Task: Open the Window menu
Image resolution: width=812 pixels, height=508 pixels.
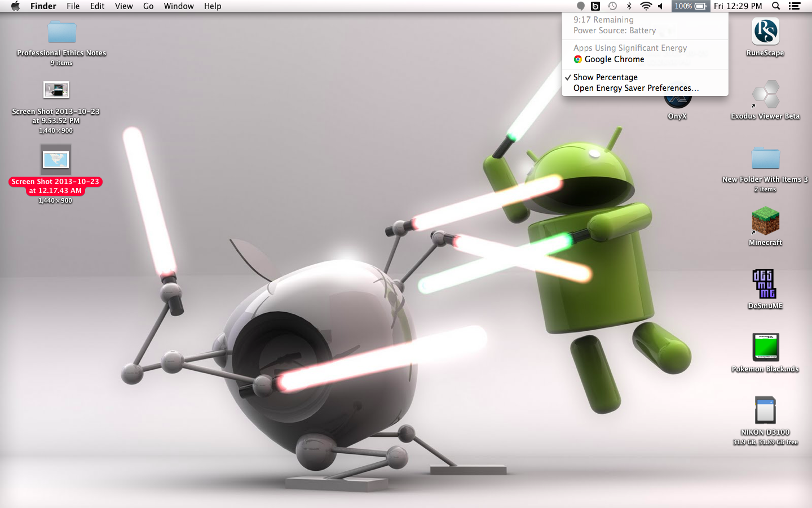Action: 179,6
